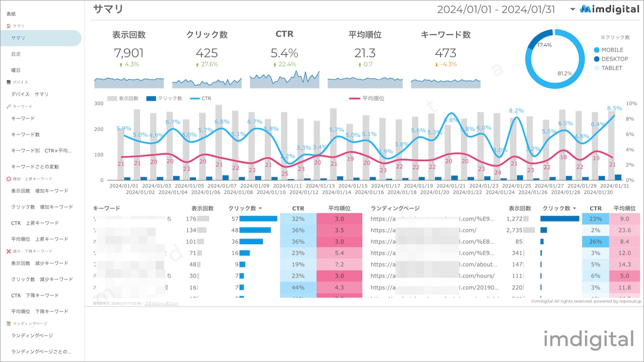Click the dark blue クリック数 legend swatch on the chart
This screenshot has height=362, width=644.
tap(151, 99)
